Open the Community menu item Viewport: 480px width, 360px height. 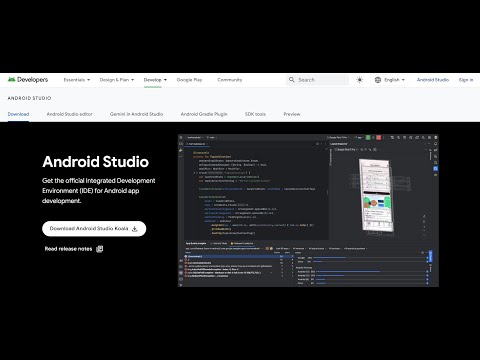click(230, 80)
